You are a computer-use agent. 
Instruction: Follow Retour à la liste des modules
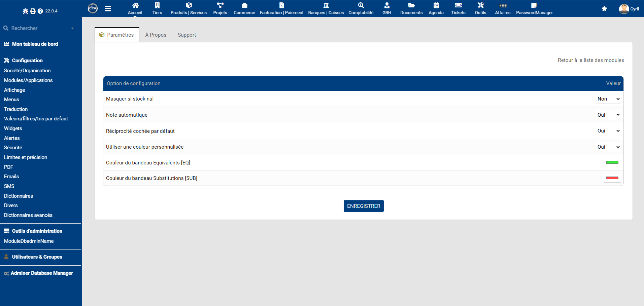(x=591, y=60)
